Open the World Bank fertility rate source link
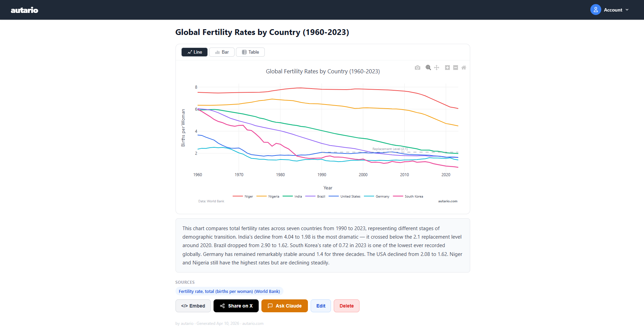The image size is (644, 334). 229,291
